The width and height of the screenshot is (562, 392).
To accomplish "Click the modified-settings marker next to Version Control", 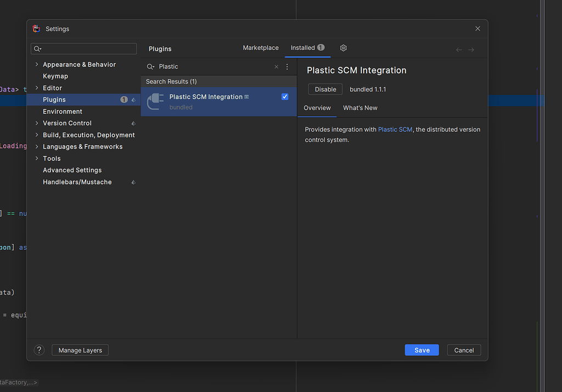I will (x=133, y=123).
